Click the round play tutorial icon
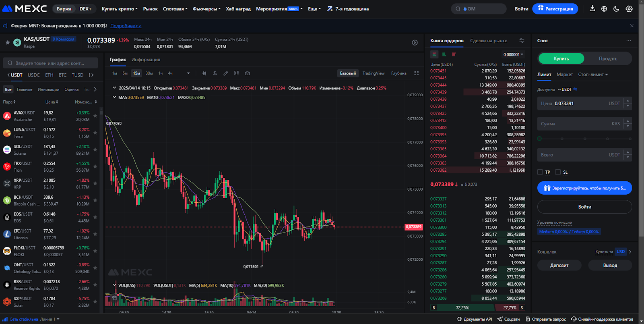Viewport: 644px width, 324px height. coord(415,43)
